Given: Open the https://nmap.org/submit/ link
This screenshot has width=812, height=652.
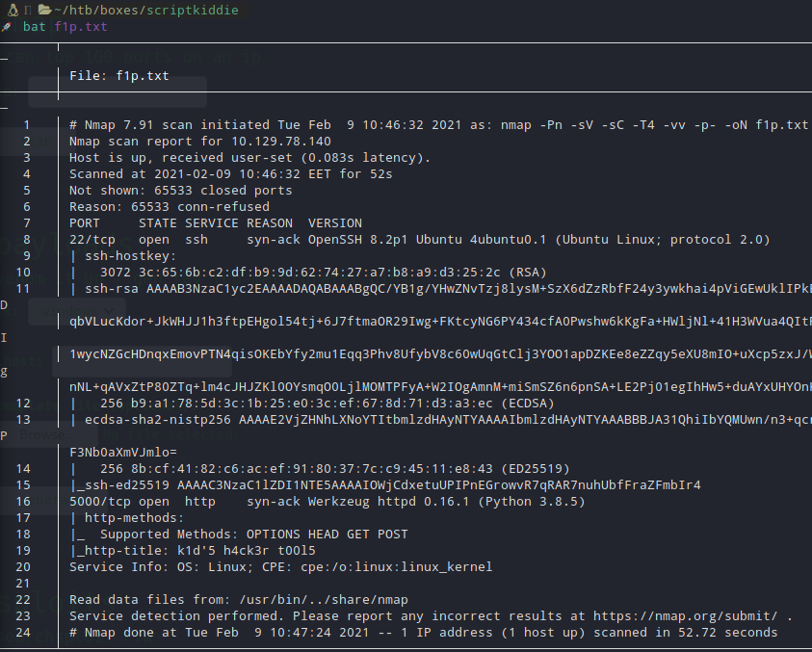Looking at the screenshot, I should coord(685,616).
